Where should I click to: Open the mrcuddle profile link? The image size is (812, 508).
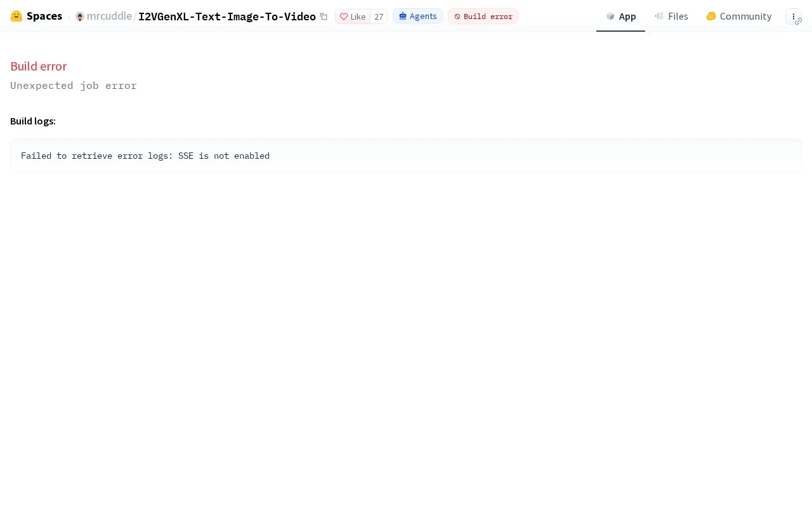click(109, 17)
